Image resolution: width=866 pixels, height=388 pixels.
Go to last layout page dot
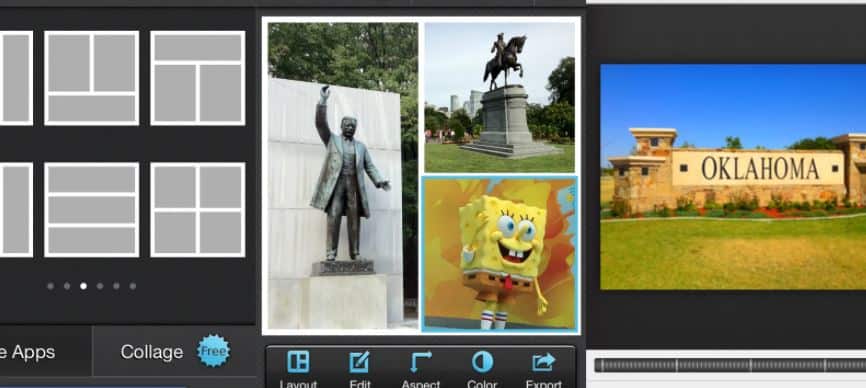tap(133, 286)
